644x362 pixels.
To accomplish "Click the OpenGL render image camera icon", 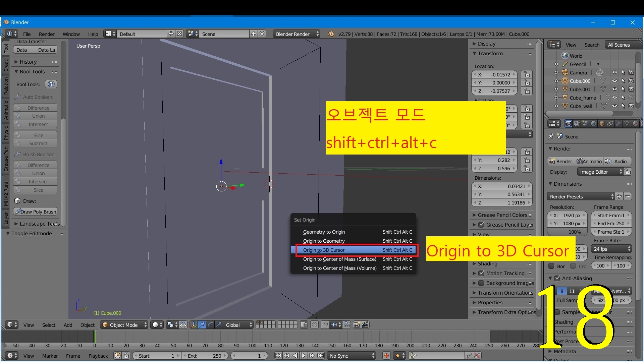I will pyautogui.click(x=357, y=325).
